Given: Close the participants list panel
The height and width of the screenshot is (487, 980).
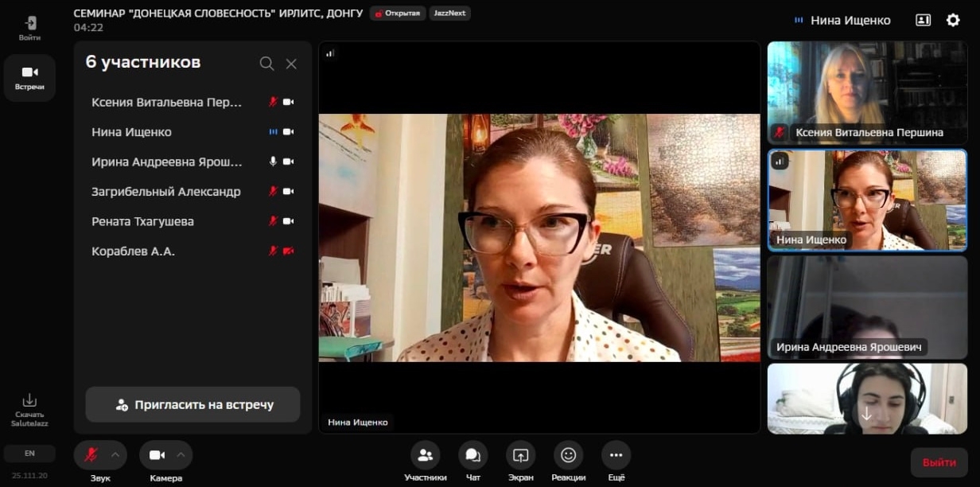Looking at the screenshot, I should 291,64.
